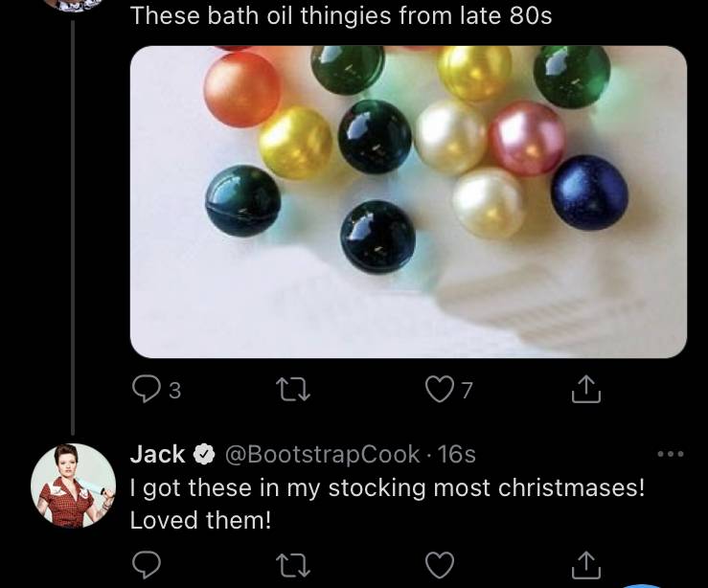Open the 16s timestamp of Jack's tweet
The width and height of the screenshot is (708, 588).
point(456,454)
